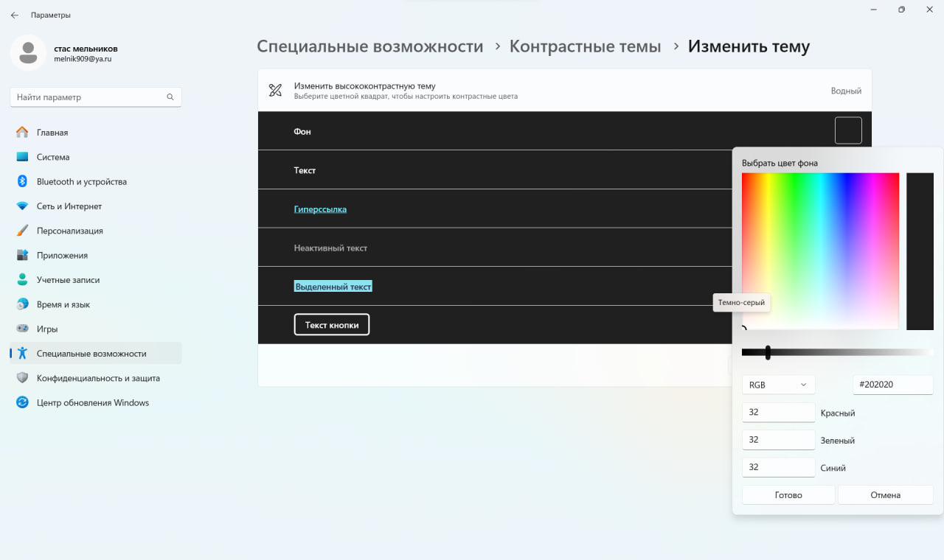The height and width of the screenshot is (560, 944).
Task: Click the search magnifier icon
Action: [170, 97]
